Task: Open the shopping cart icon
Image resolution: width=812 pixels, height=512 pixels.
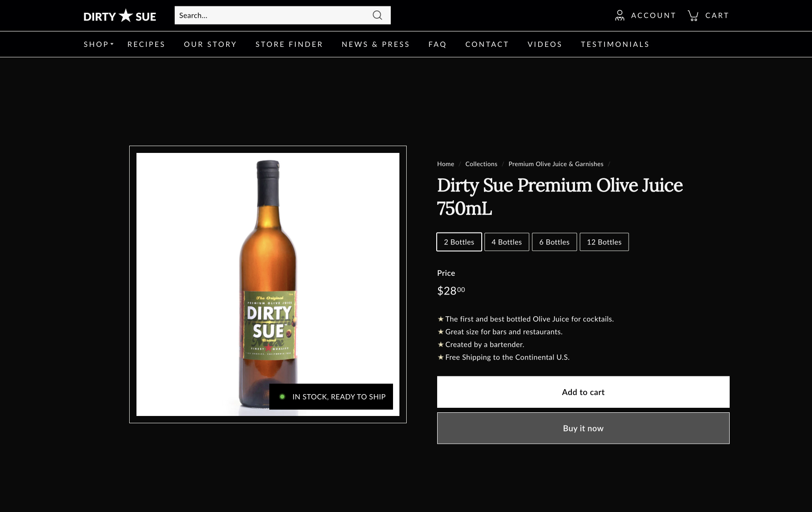Action: (693, 15)
